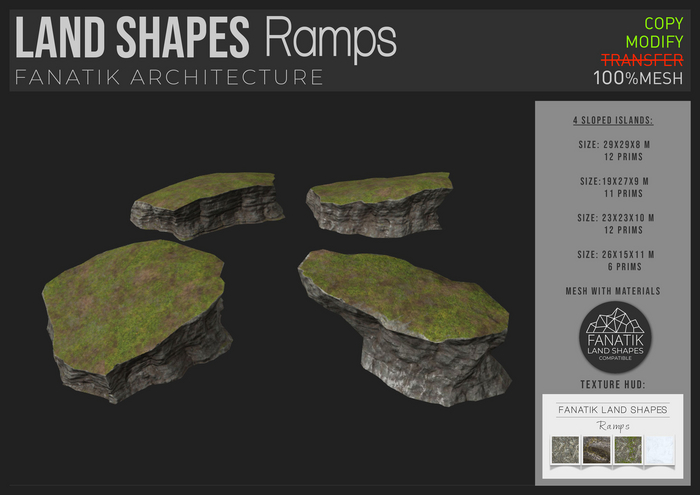This screenshot has width=700, height=495.
Task: Click the 'SIZE: 26X15X11 M' entry
Action: pyautogui.click(x=615, y=254)
